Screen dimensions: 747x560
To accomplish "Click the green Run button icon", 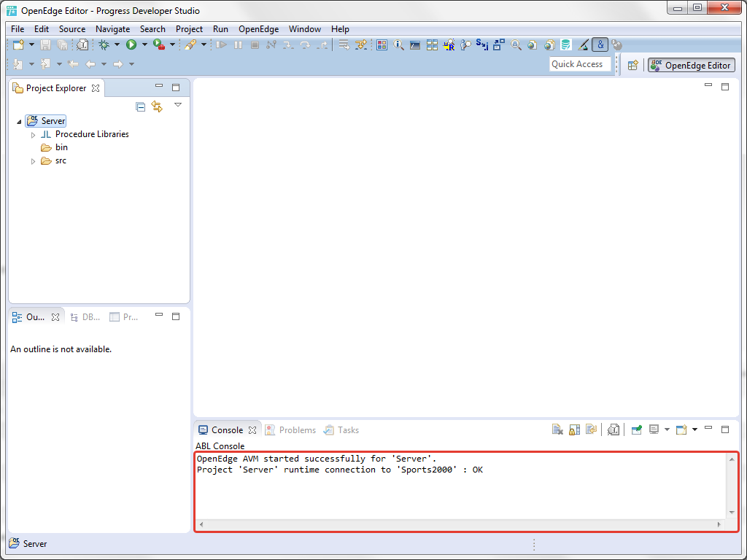I will coord(131,44).
